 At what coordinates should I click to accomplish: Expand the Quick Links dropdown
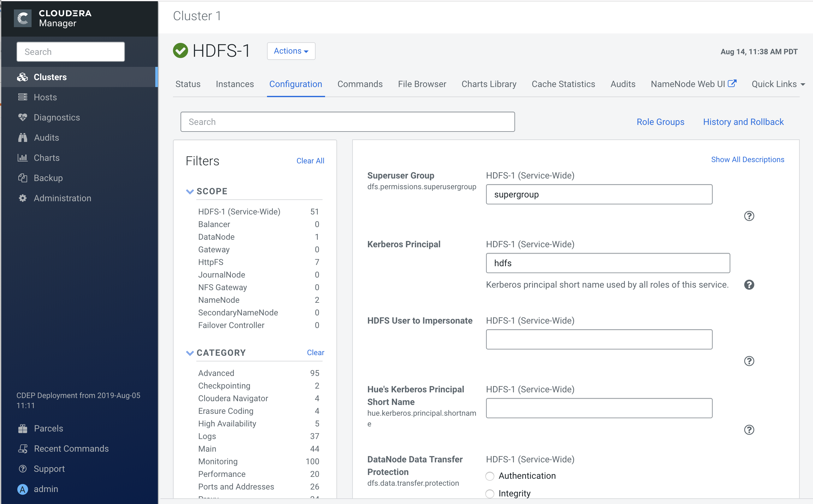click(778, 84)
